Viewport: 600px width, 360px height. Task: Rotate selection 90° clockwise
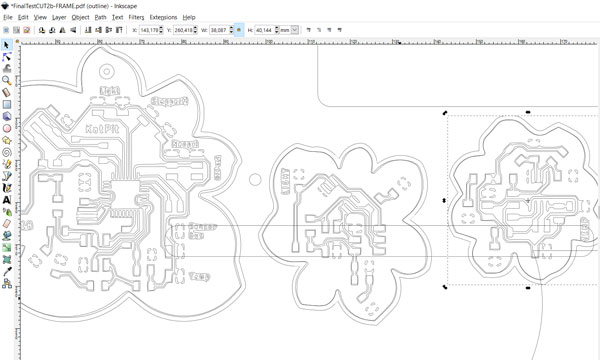pos(52,29)
